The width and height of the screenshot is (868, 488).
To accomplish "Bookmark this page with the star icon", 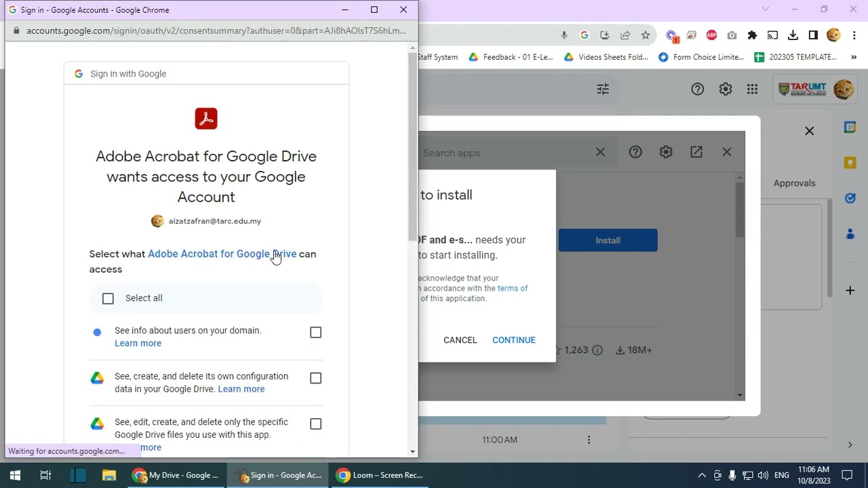I will click(x=646, y=35).
